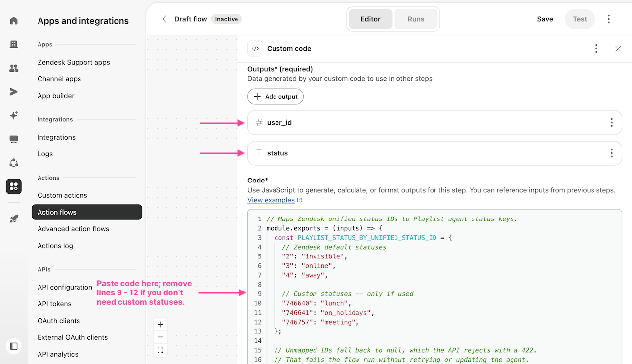Switch to the Runs tab
The height and width of the screenshot is (364, 632).
(416, 19)
